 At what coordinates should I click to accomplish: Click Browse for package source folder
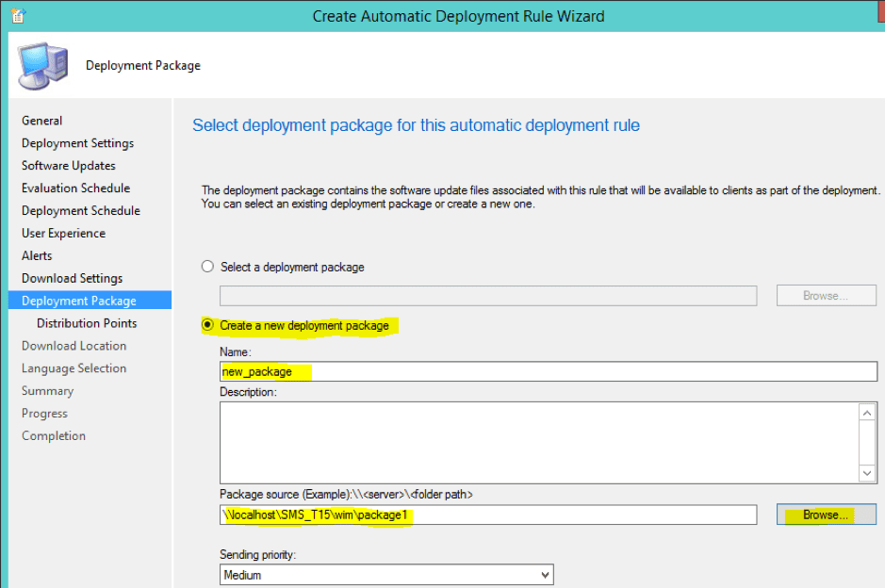pos(827,514)
